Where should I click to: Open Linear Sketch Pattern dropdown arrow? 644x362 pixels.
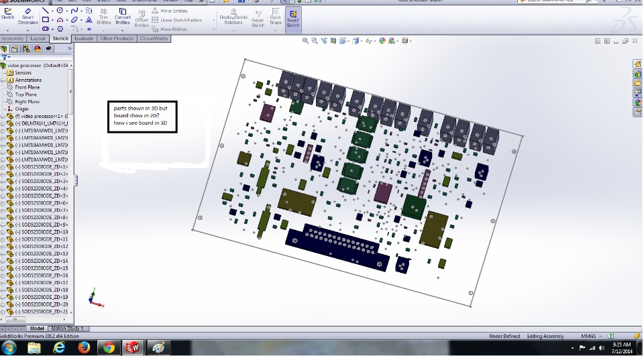point(213,20)
